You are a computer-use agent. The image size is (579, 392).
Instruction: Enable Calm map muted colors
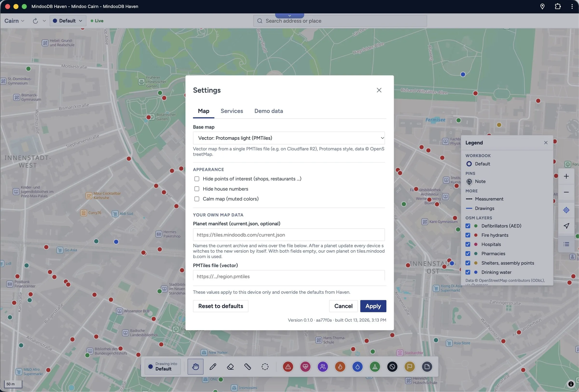click(197, 199)
